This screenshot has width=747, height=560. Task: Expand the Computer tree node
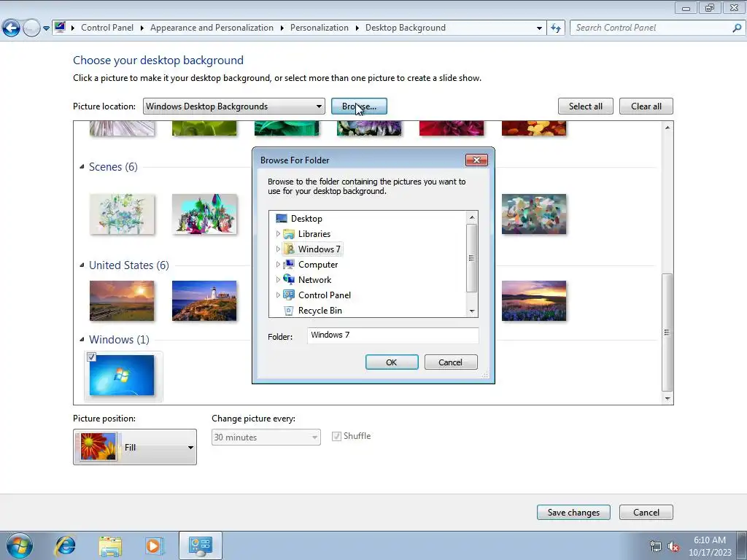(278, 264)
